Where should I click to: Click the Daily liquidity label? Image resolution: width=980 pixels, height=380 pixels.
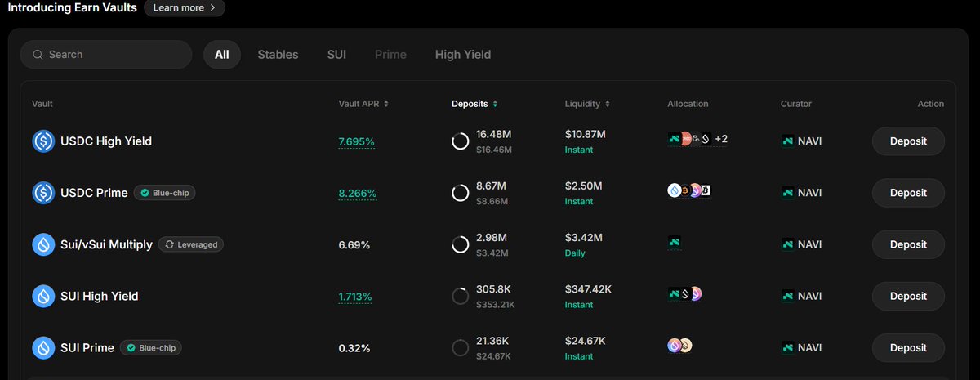(x=576, y=253)
